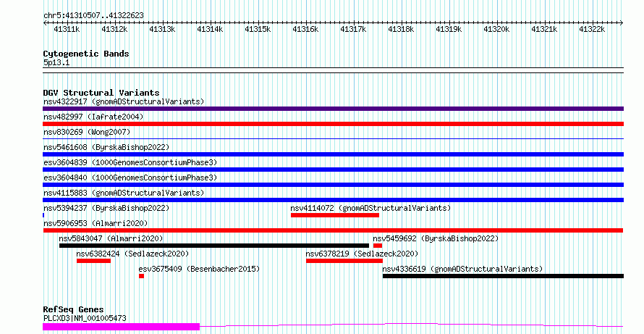This screenshot has width=644, height=334.
Task: Click the 41321k ruler tick label
Action: pos(545,30)
